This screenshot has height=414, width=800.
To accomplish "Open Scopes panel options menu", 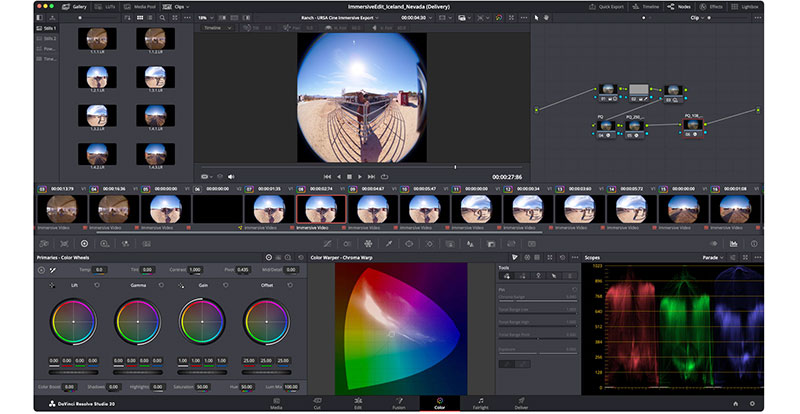I will [x=758, y=258].
